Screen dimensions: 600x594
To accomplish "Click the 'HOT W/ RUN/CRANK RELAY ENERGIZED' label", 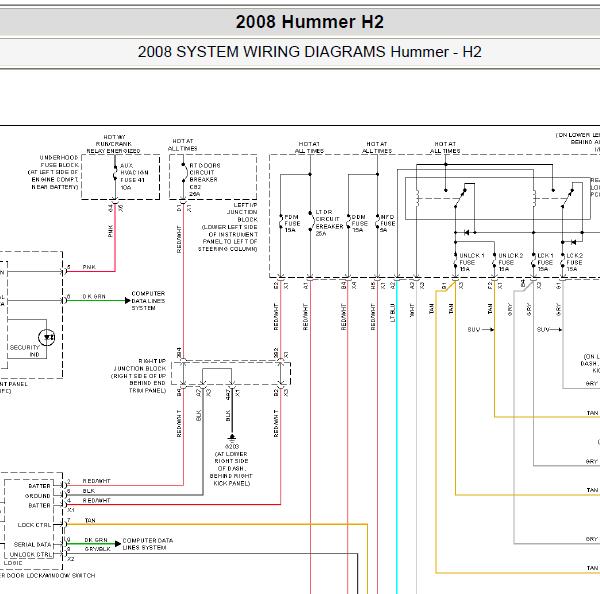I will click(x=114, y=144).
